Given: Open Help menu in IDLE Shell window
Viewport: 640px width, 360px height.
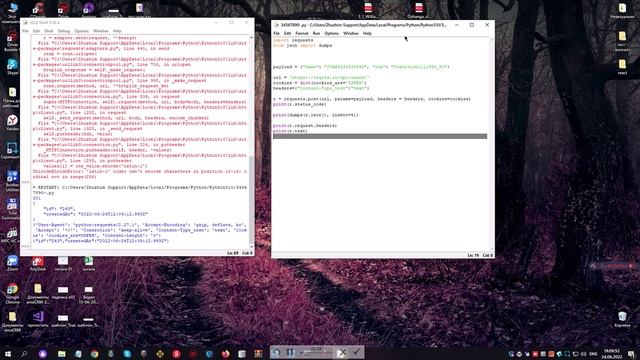Looking at the screenshot, I should (x=117, y=31).
